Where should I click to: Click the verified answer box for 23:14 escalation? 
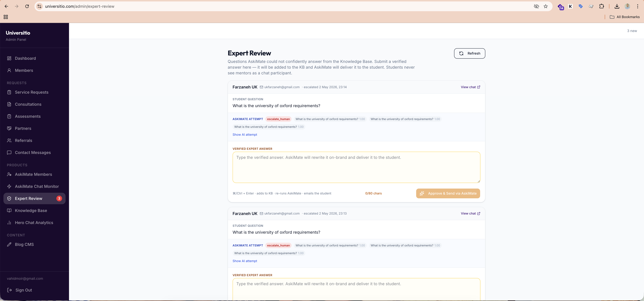[x=356, y=167]
